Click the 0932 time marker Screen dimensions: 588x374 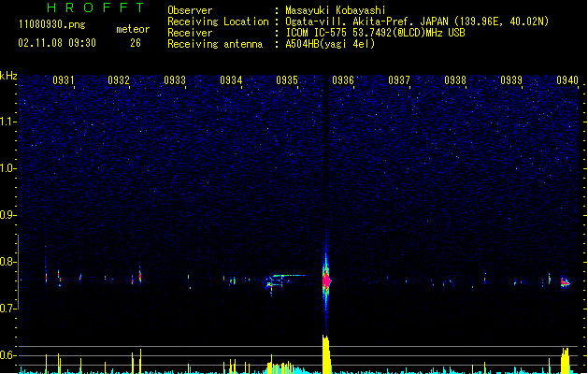coord(119,80)
